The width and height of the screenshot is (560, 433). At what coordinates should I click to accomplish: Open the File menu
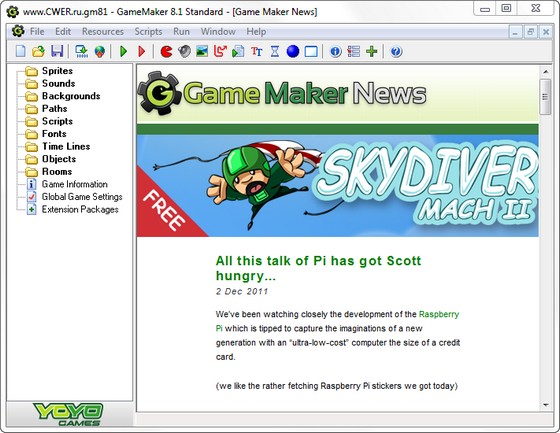[37, 31]
